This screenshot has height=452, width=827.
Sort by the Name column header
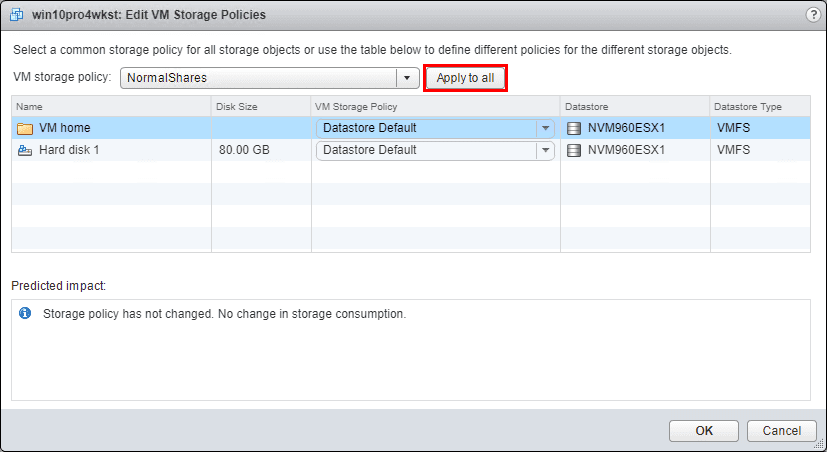(x=110, y=106)
